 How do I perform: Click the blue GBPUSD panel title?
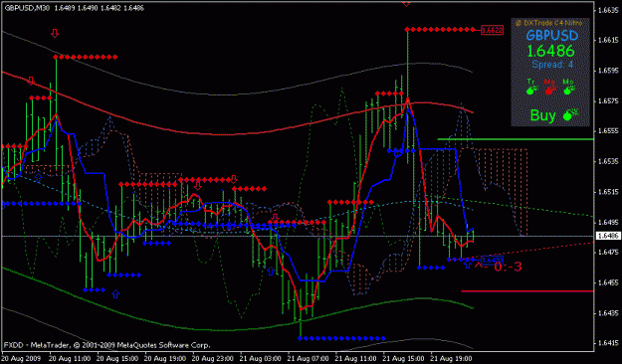pyautogui.click(x=551, y=35)
